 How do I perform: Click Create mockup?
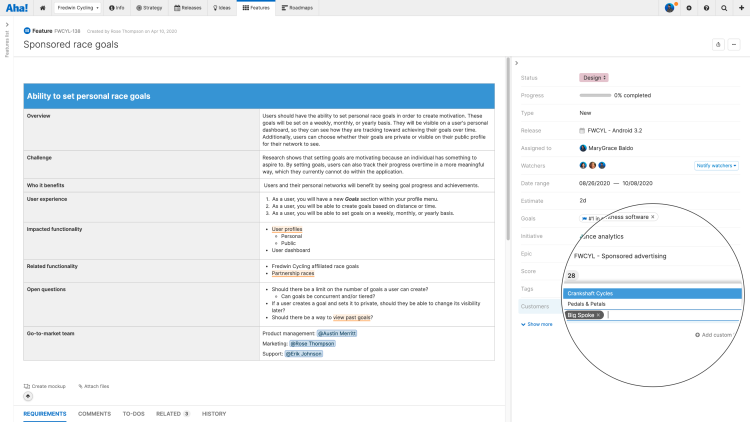pos(45,386)
